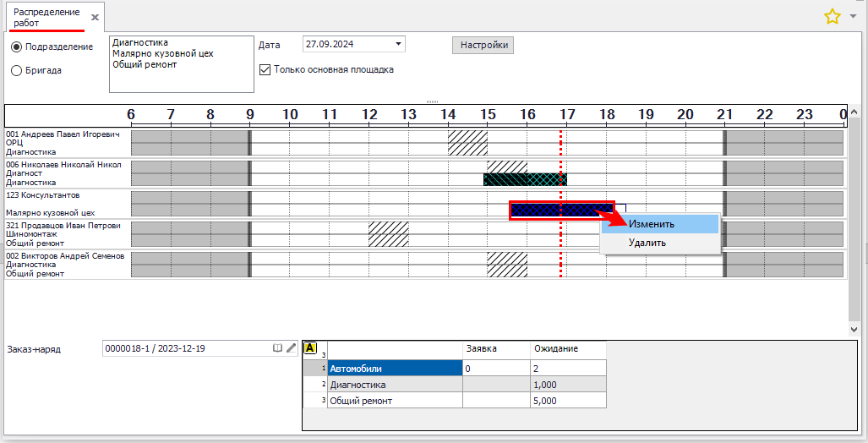
Task: Choose Удалить from the context menu
Action: (647, 243)
